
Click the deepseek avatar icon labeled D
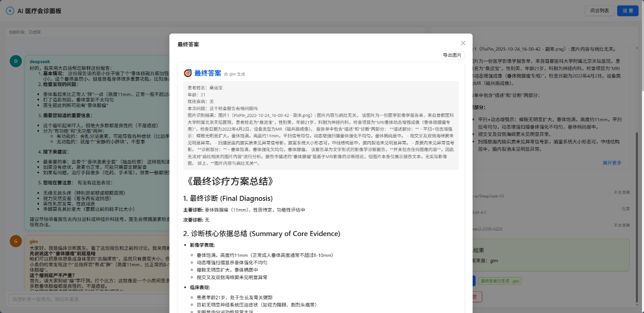click(16, 61)
